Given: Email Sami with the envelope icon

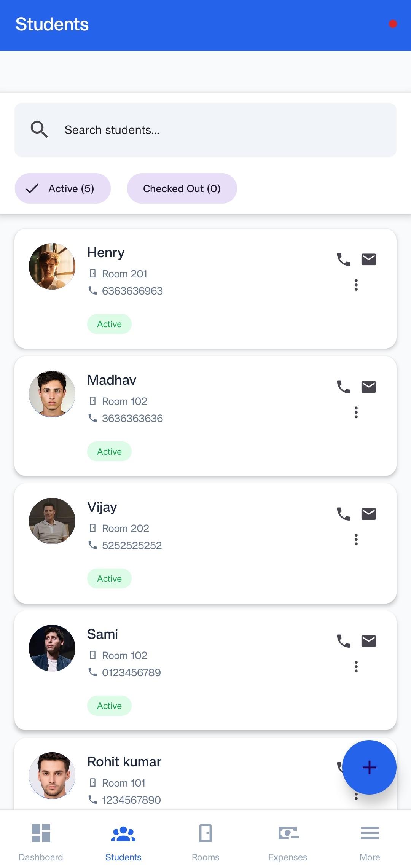Looking at the screenshot, I should pos(368,641).
